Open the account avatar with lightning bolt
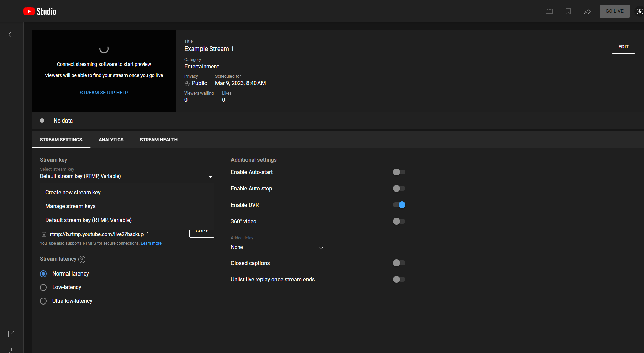Viewport: 644px width, 353px height. click(640, 11)
